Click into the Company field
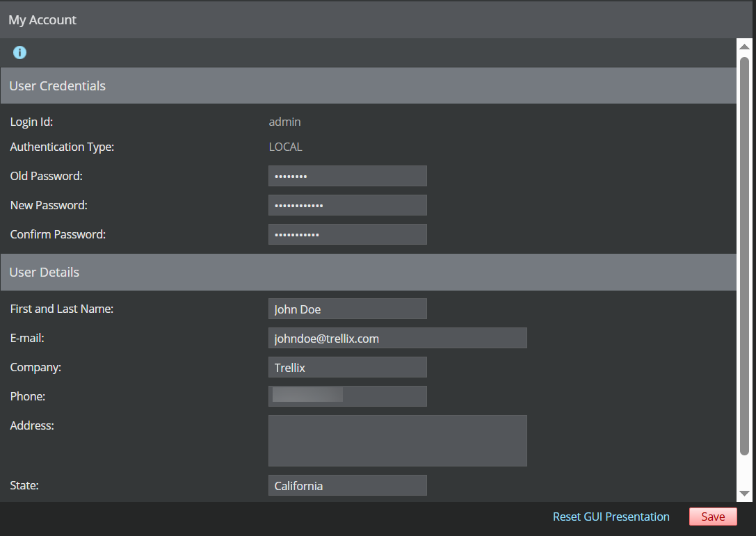 pyautogui.click(x=348, y=367)
